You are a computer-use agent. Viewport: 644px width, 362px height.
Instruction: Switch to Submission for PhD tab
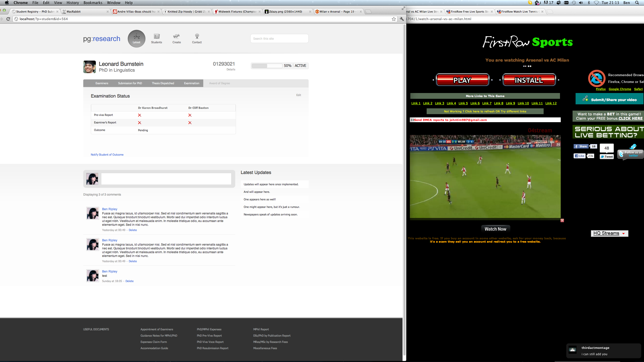pyautogui.click(x=130, y=83)
